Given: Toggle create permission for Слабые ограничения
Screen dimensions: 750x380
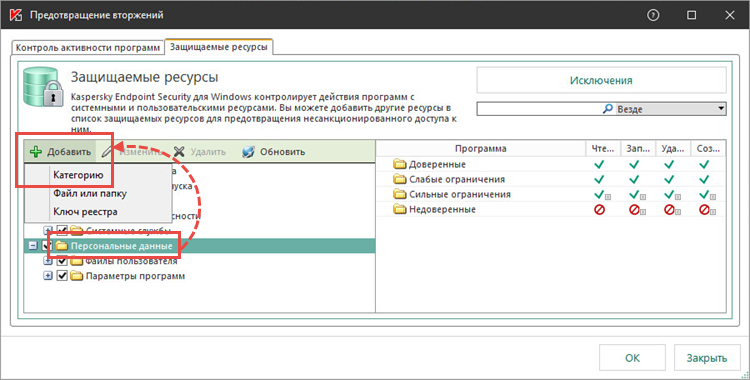Looking at the screenshot, I should click(x=704, y=179).
